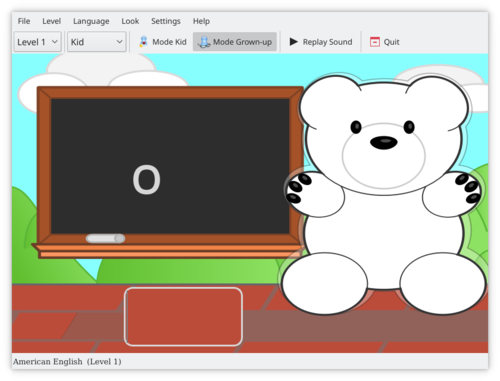Screen dimensions: 500x381
Task: Click the letter input box below the blackboard
Action: [183, 317]
